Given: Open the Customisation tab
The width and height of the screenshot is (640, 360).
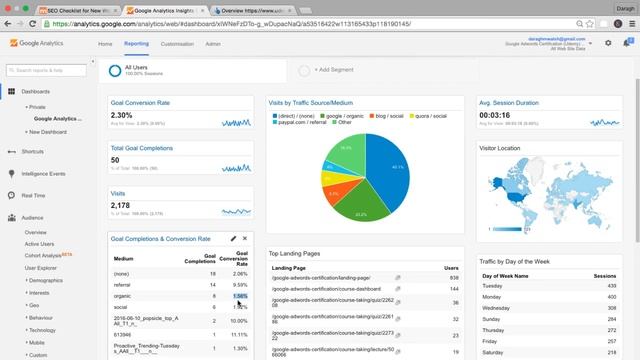Looking at the screenshot, I should click(177, 44).
